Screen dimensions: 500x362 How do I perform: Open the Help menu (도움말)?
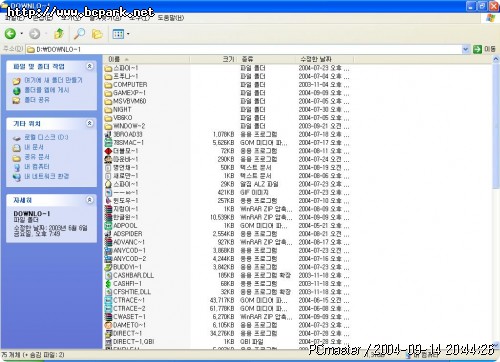[x=170, y=18]
